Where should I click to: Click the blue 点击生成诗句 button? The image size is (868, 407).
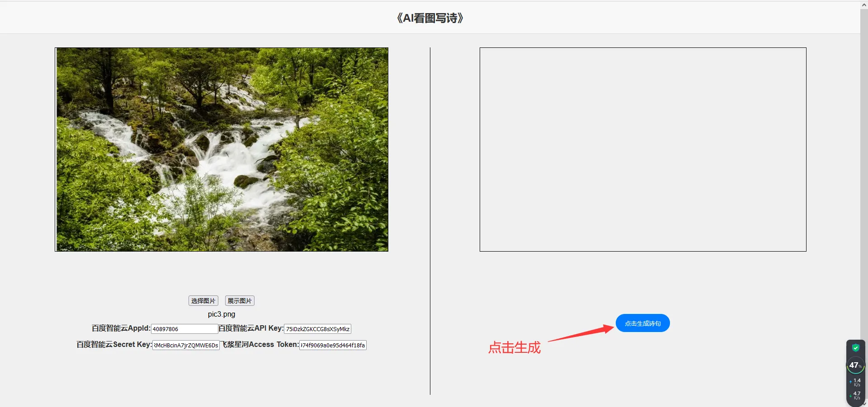(x=642, y=323)
